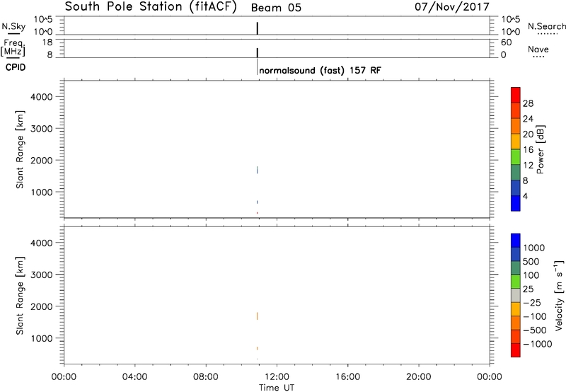Click the 12:00 time axis tick label
The image size is (566, 392).
277,377
